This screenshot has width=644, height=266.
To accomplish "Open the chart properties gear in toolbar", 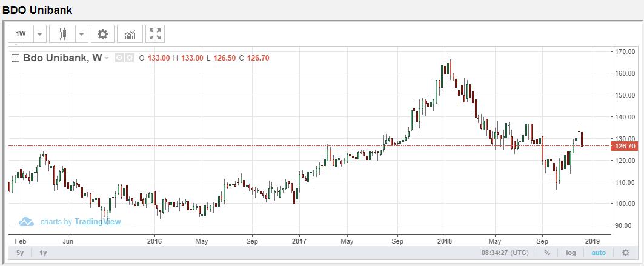I will coord(102,34).
